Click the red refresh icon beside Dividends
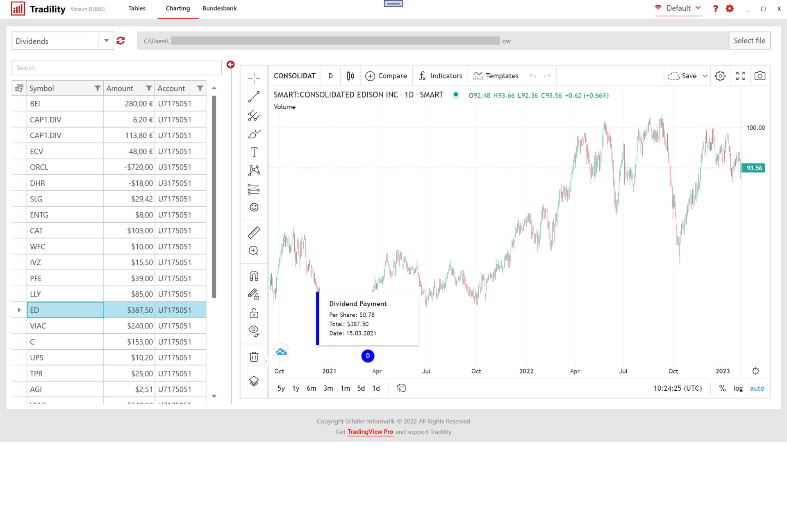Image resolution: width=787 pixels, height=532 pixels. point(121,41)
